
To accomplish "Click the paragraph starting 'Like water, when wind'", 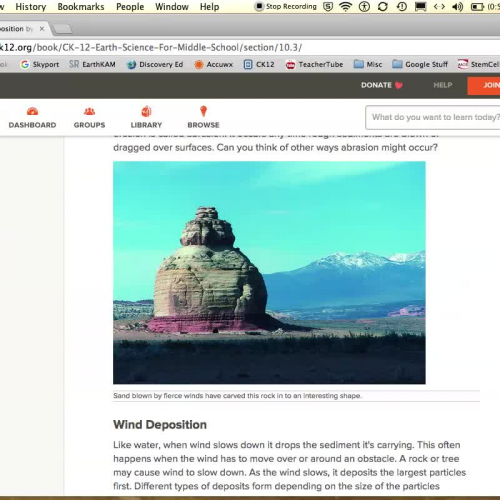I will coord(290,465).
